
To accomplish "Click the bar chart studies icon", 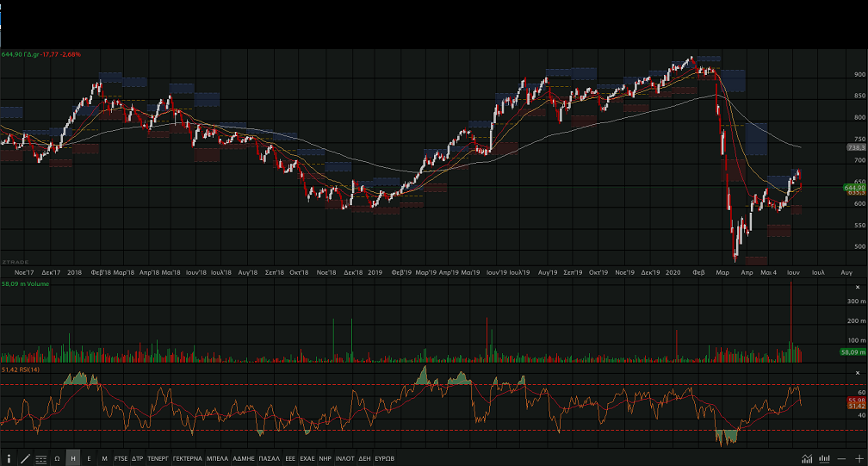I will point(825,458).
